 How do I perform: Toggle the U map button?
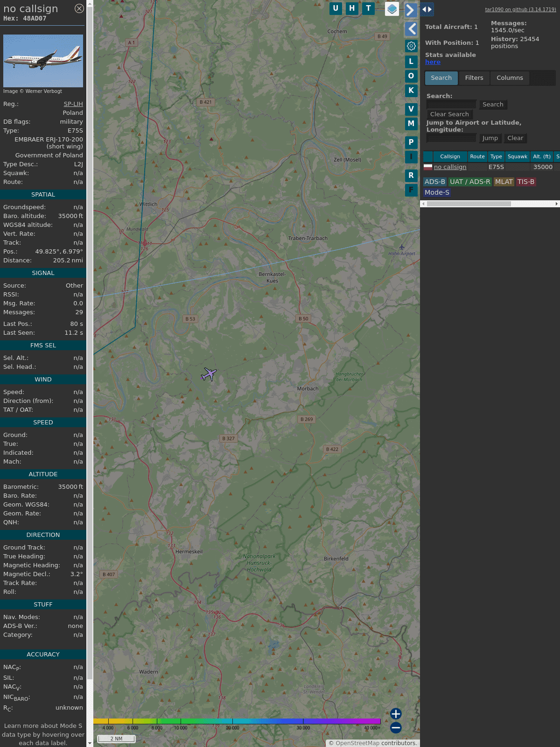tap(336, 8)
